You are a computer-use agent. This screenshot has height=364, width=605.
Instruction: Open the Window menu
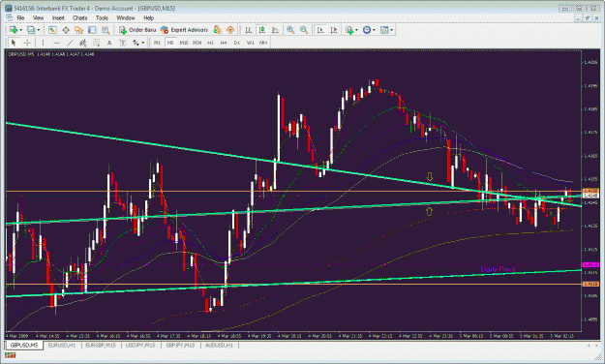[126, 18]
